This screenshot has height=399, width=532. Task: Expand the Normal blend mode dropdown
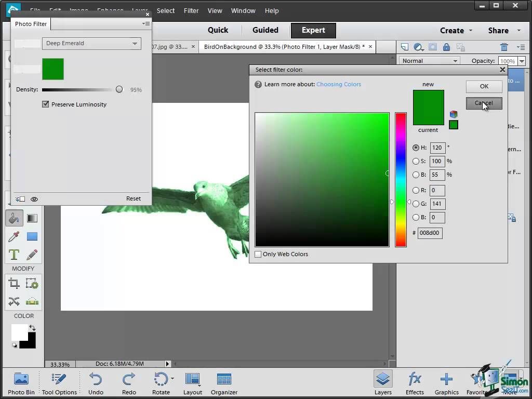click(x=430, y=61)
